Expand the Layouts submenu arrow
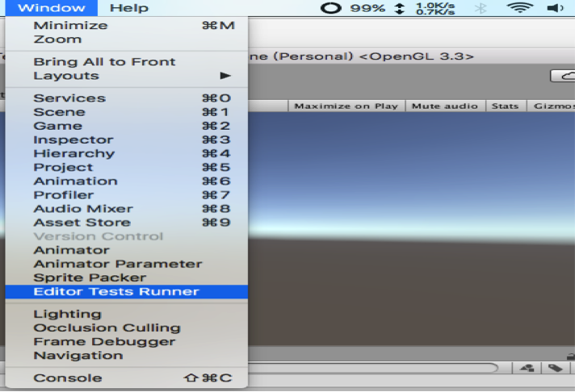 point(225,76)
